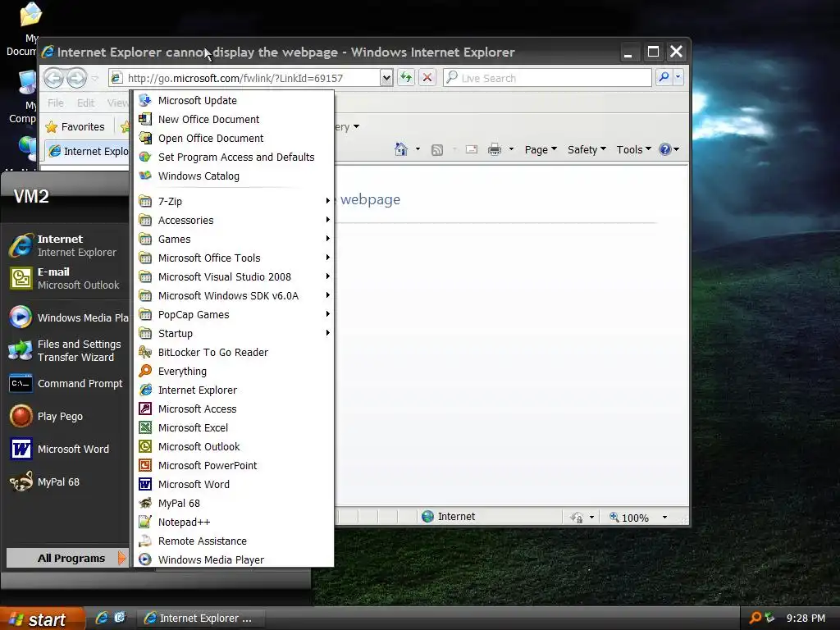The height and width of the screenshot is (630, 840).
Task: Open the Safety menu in IE
Action: click(x=587, y=150)
